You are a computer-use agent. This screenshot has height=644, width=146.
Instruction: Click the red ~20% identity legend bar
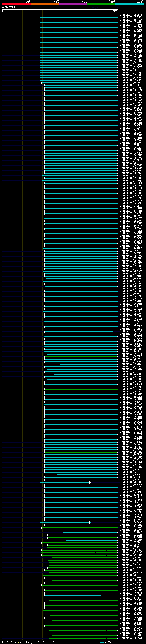pyautogui.click(x=16, y=4)
